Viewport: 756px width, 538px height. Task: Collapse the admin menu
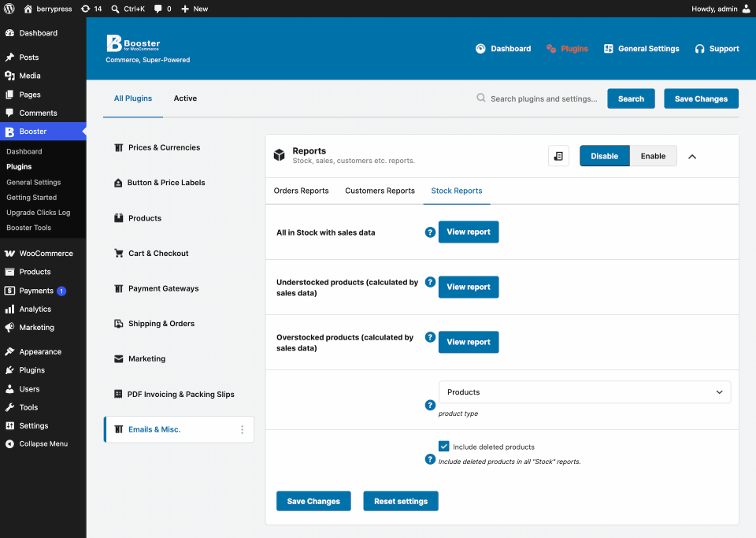(x=43, y=443)
